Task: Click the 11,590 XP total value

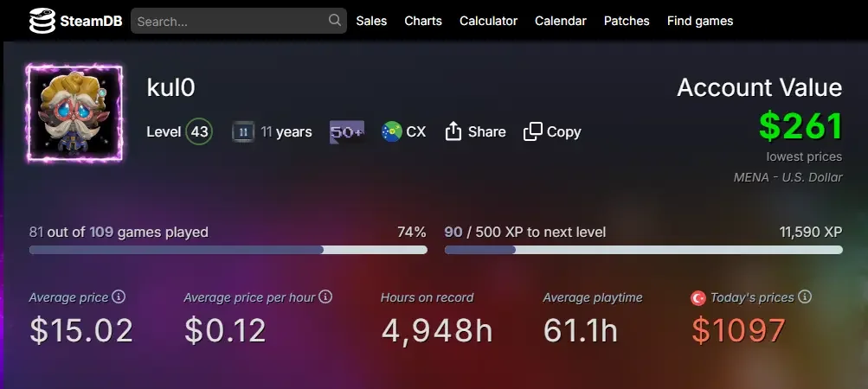Action: pos(810,233)
